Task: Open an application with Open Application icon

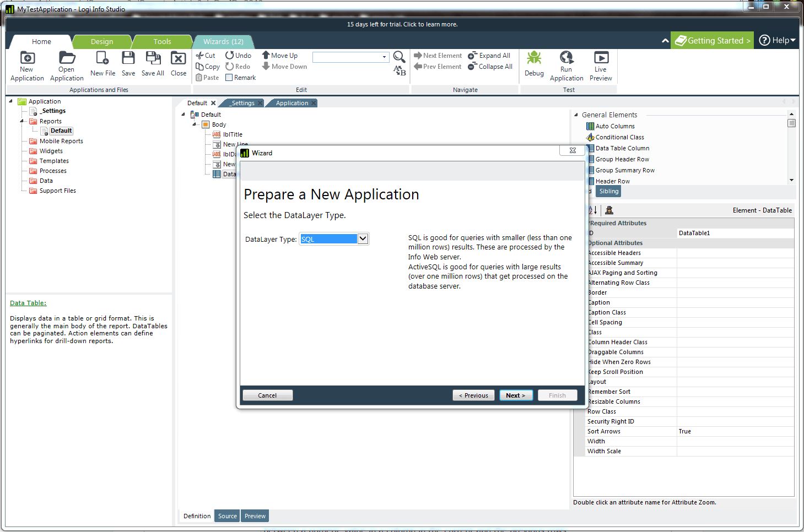Action: (67, 58)
